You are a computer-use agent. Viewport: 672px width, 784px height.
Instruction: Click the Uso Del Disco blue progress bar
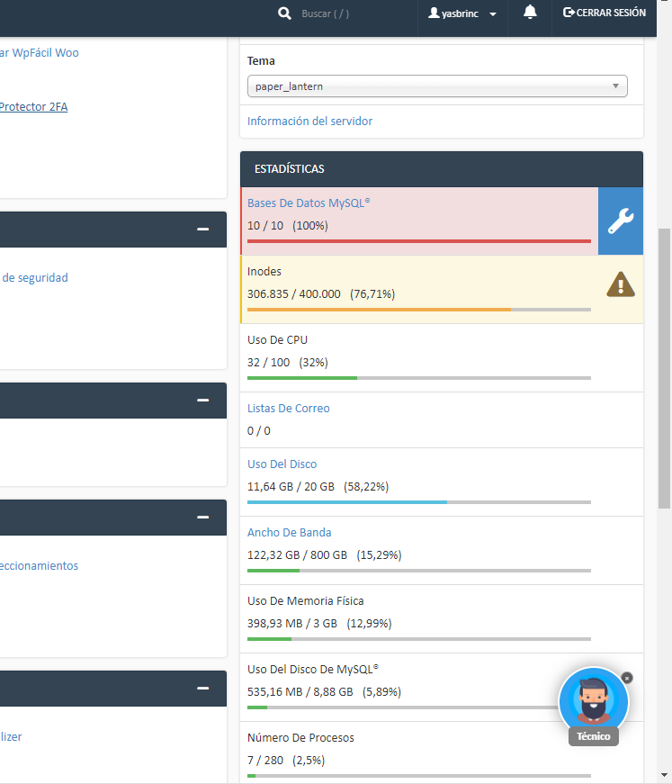click(418, 502)
